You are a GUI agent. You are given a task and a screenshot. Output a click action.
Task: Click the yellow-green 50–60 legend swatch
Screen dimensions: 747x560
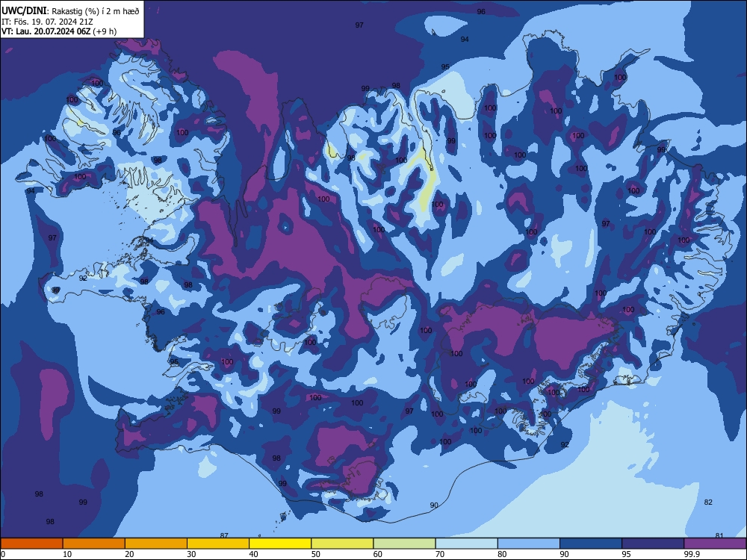tap(342, 544)
